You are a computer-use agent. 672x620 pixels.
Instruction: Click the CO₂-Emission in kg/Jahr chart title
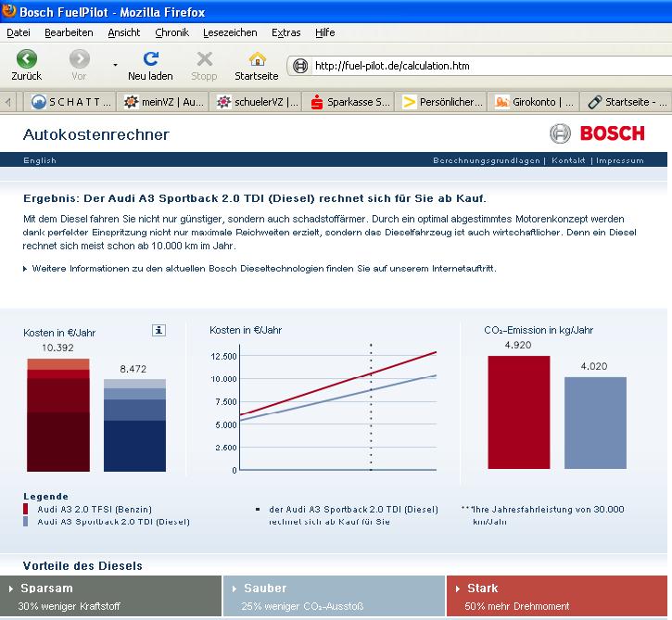point(539,330)
